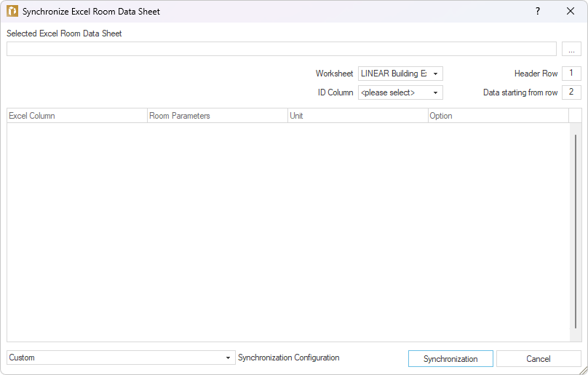This screenshot has height=375, width=588.
Task: Open the Custom synchronization configuration dropdown
Action: 121,358
